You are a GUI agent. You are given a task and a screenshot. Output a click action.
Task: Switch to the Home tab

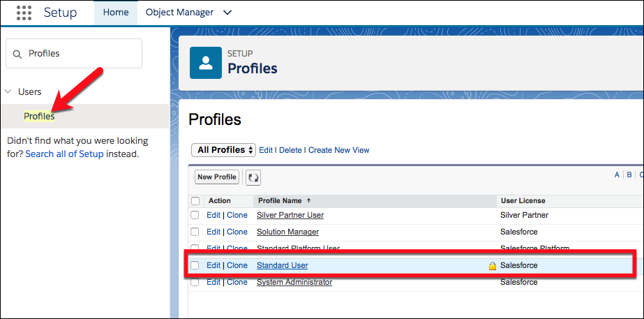(116, 13)
